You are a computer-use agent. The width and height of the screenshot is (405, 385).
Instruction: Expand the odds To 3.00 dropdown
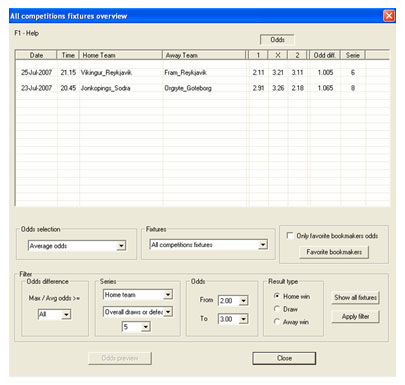(x=244, y=319)
